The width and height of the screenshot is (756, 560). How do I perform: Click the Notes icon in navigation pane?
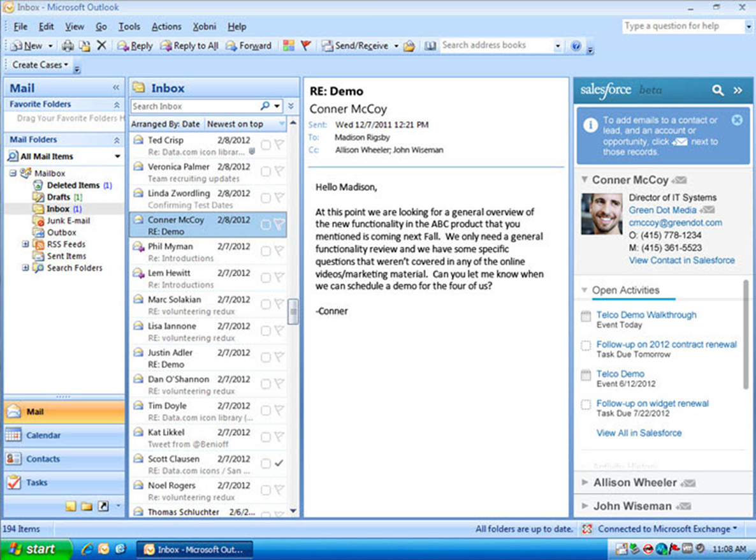(x=71, y=506)
